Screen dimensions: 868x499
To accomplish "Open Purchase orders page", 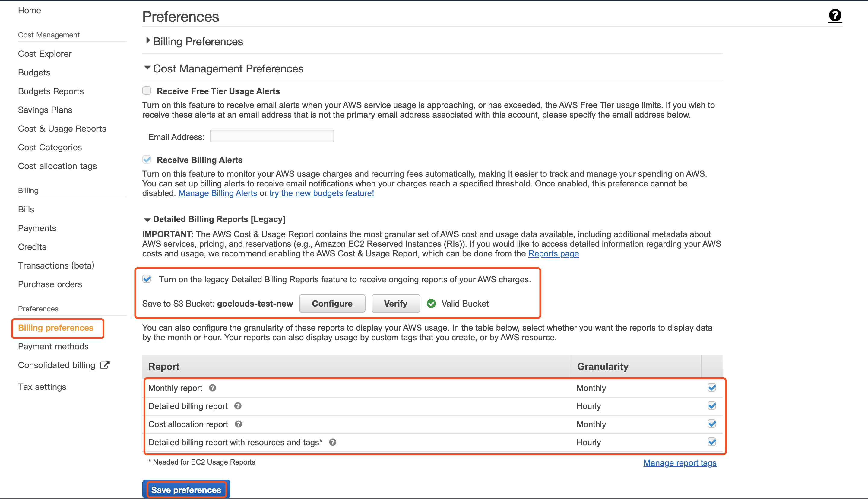I will coord(50,284).
